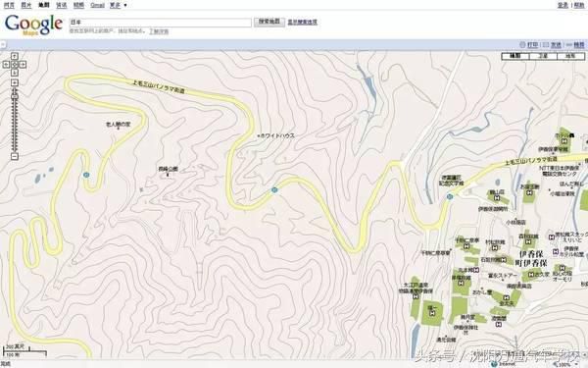Open the show search options link
The image size is (588, 368).
coord(302,23)
